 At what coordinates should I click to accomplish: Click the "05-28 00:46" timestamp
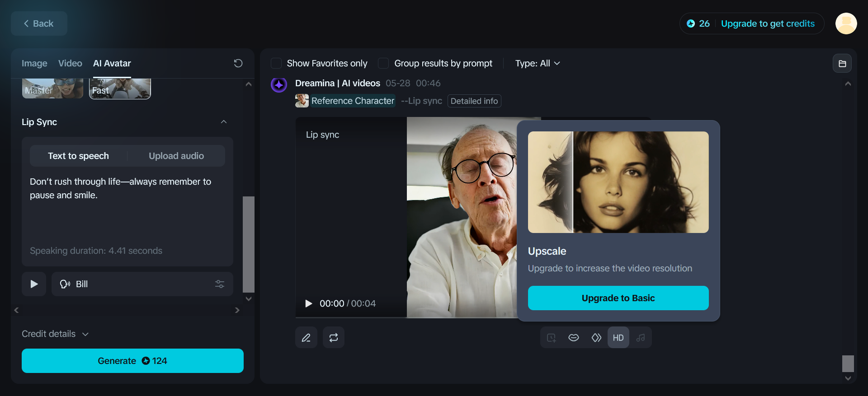pos(413,83)
